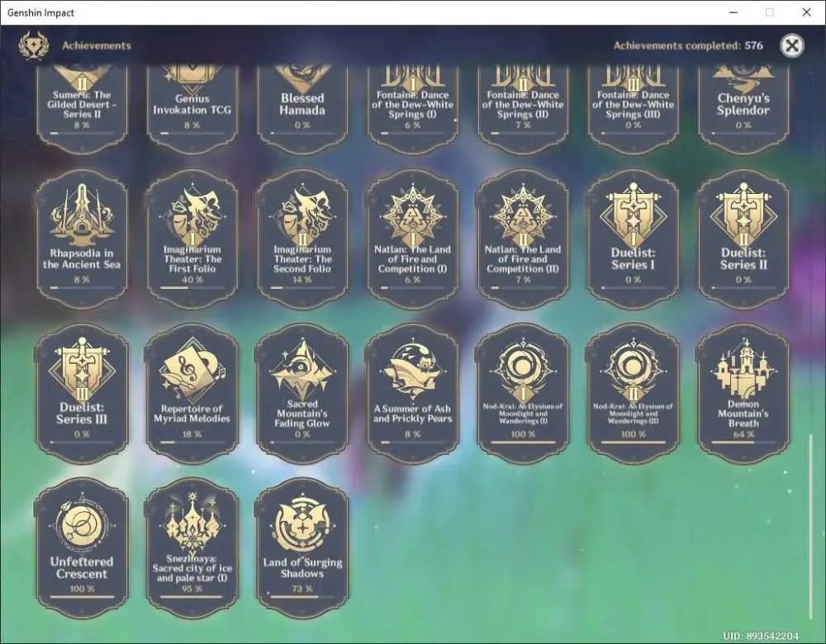The width and height of the screenshot is (826, 644).
Task: Close the Achievements screen with X button
Action: (791, 45)
